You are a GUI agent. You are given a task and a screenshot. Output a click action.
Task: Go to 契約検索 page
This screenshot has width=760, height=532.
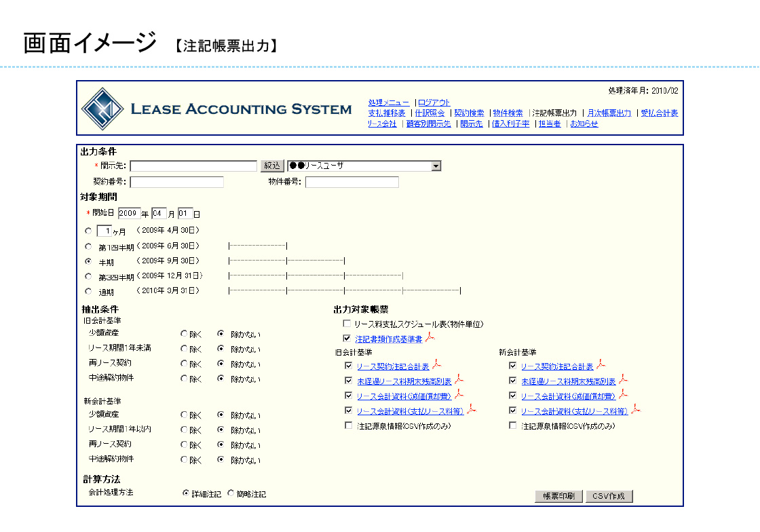[x=469, y=113]
